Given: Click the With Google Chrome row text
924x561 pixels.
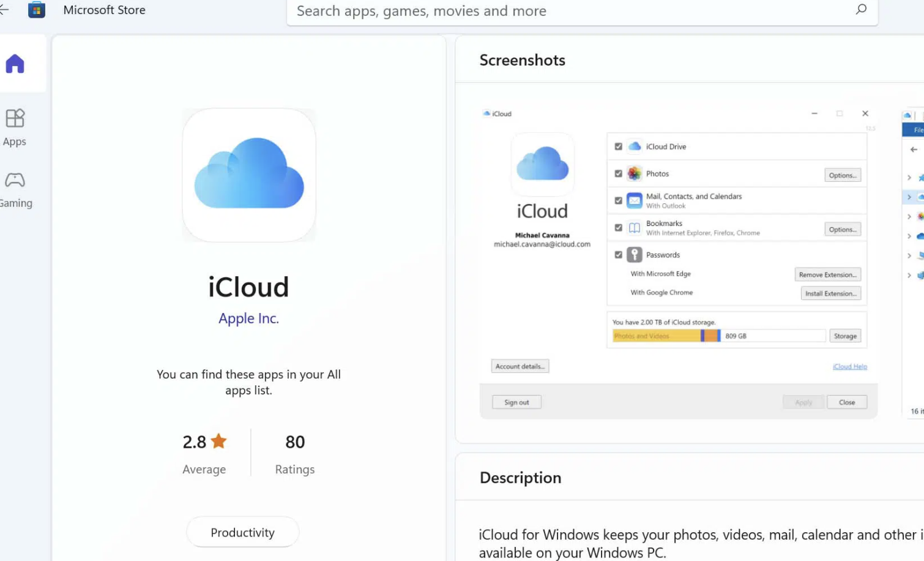Looking at the screenshot, I should [661, 293].
